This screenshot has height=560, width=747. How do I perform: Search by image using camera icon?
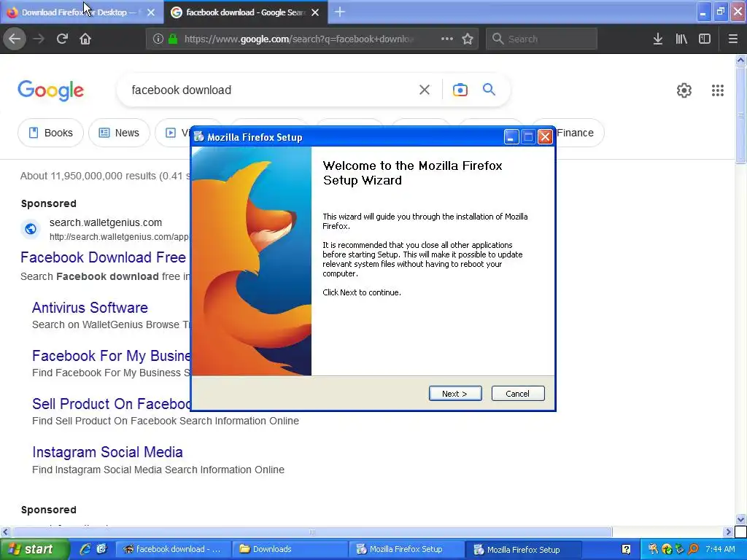click(460, 90)
